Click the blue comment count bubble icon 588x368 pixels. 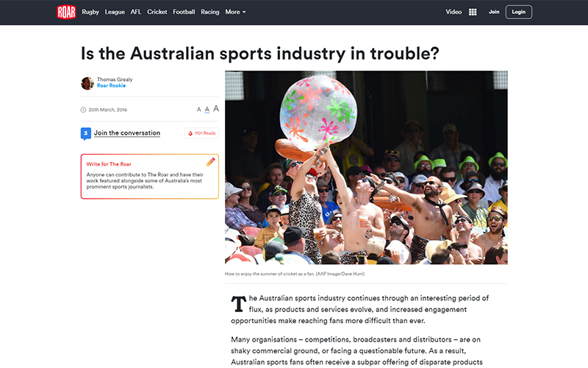(x=86, y=133)
